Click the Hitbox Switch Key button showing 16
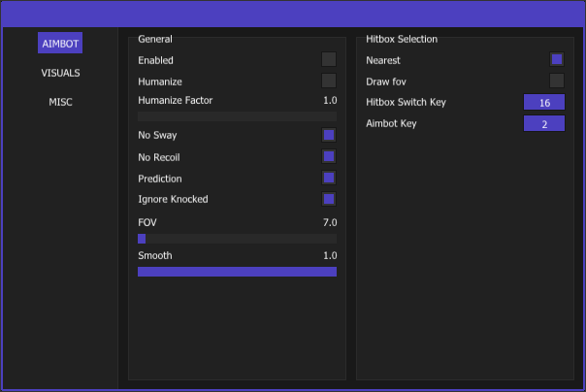 point(544,102)
